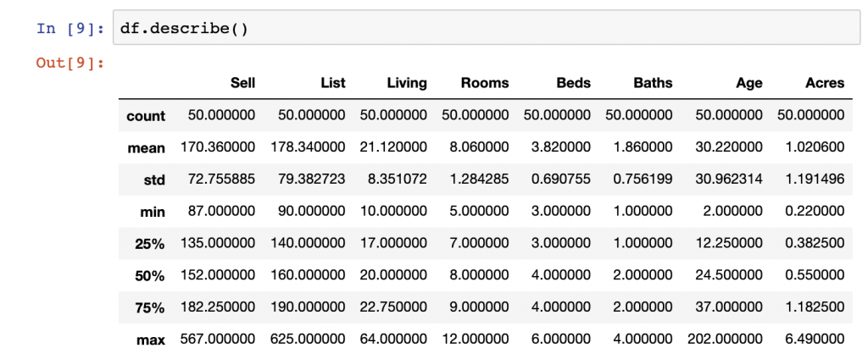This screenshot has width=868, height=359.
Task: Click the Age column header
Action: pos(749,84)
